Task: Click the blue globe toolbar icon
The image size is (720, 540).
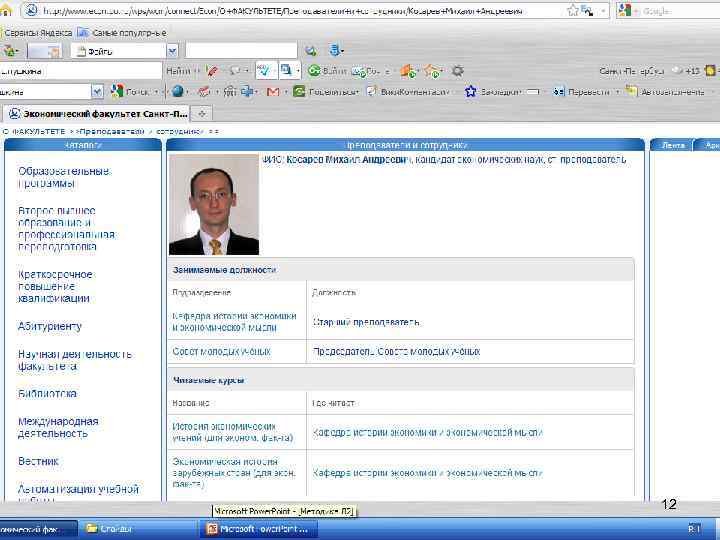Action: point(178,91)
